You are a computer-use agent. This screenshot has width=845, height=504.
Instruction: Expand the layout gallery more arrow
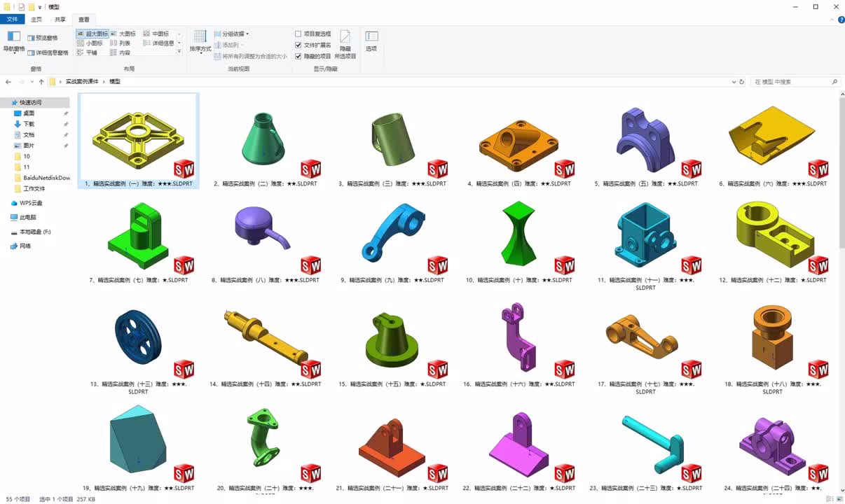179,52
